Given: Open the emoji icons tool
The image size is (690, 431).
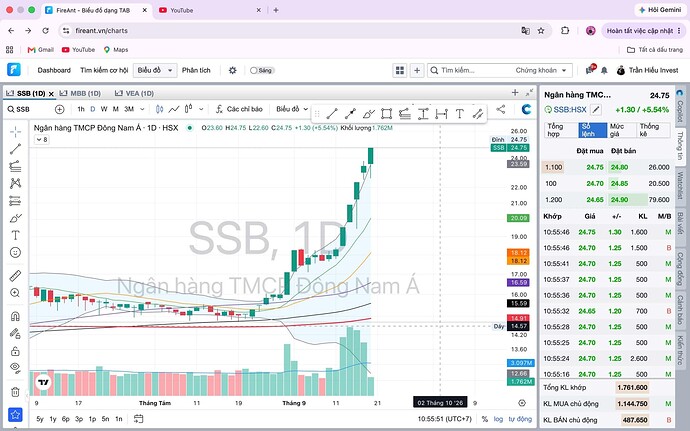Looking at the screenshot, I should tap(15, 252).
